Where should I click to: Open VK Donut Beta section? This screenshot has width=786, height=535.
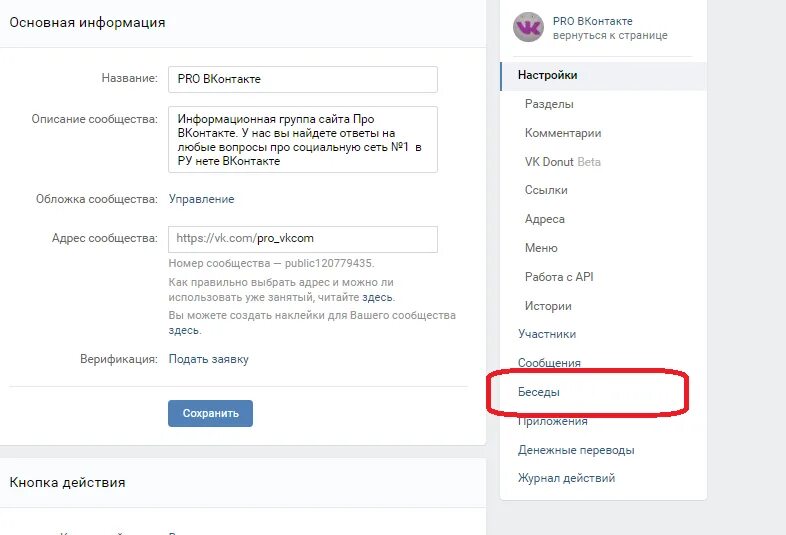click(562, 162)
